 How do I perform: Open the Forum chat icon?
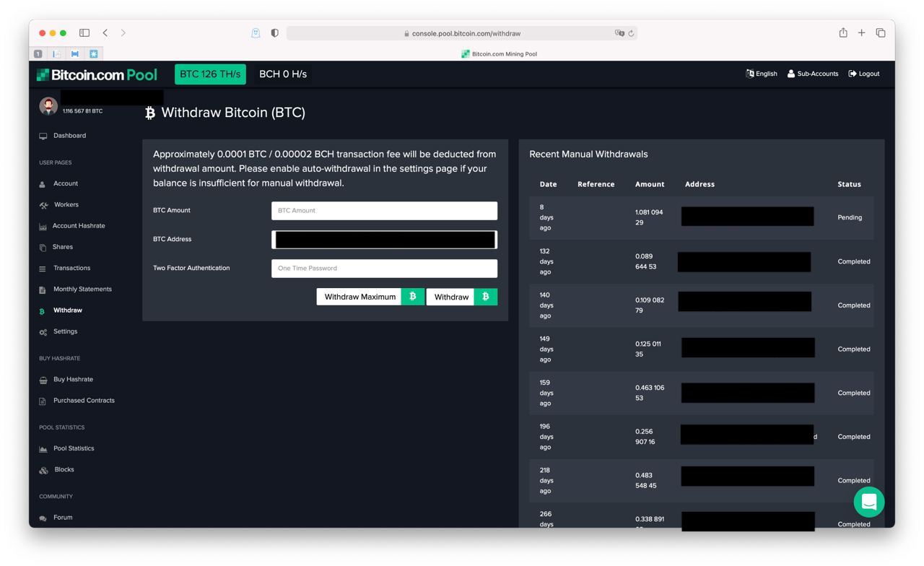click(x=43, y=518)
